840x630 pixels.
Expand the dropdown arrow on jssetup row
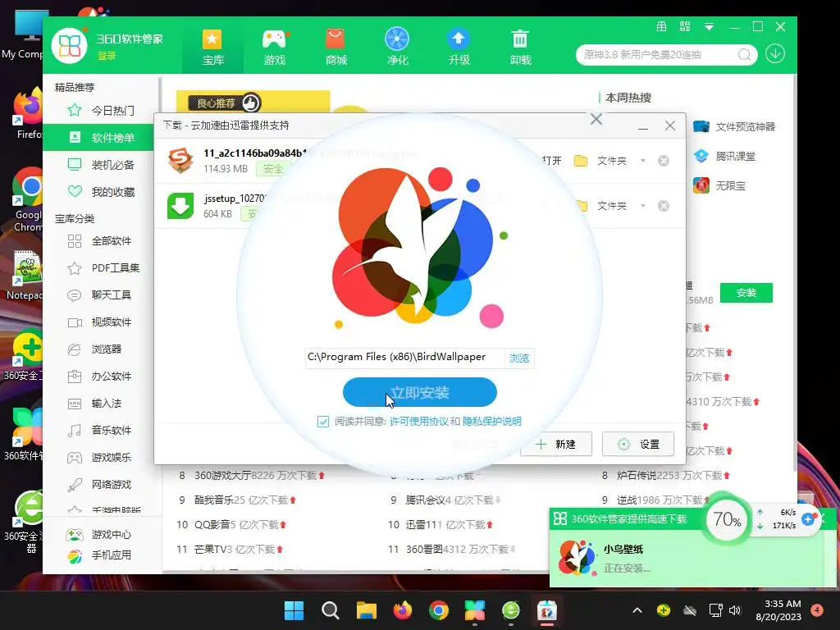pos(643,206)
